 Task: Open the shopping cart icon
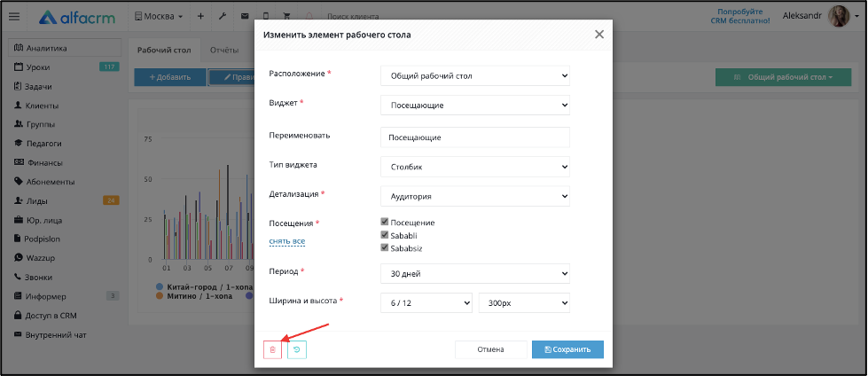coord(286,17)
